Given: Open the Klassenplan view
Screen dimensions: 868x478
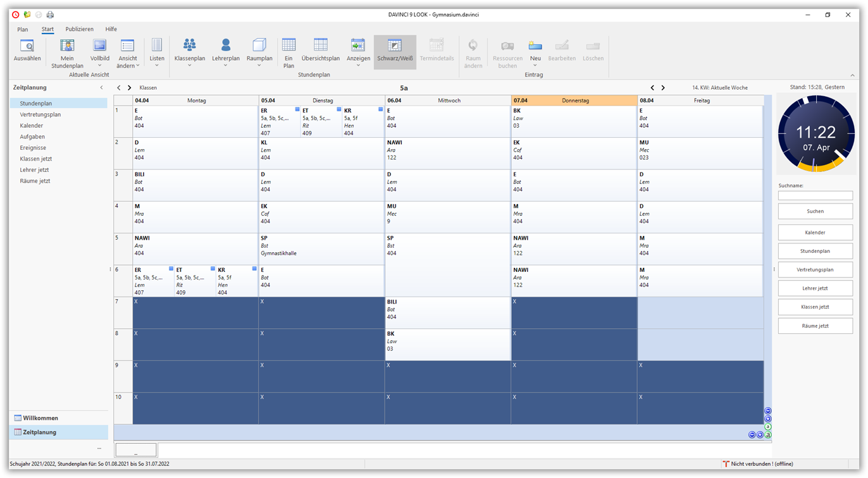Looking at the screenshot, I should tap(190, 53).
